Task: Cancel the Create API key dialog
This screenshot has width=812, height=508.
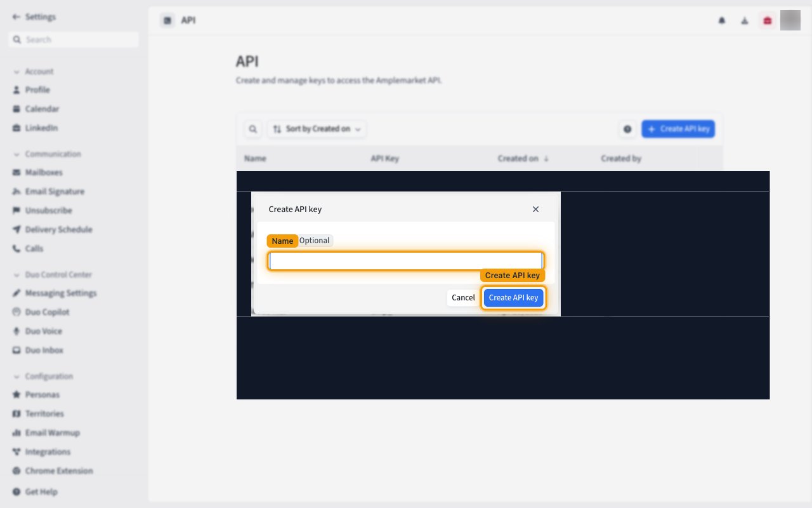Action: [463, 298]
